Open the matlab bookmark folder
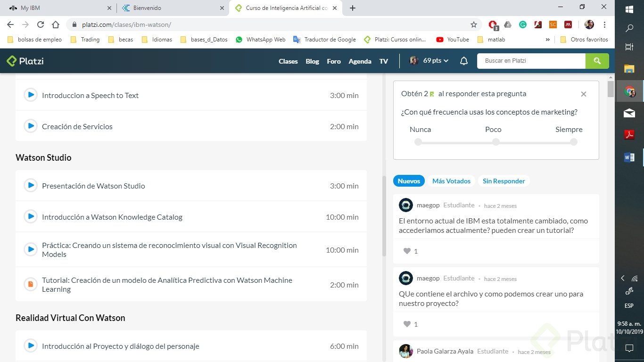The height and width of the screenshot is (362, 644). click(x=492, y=40)
